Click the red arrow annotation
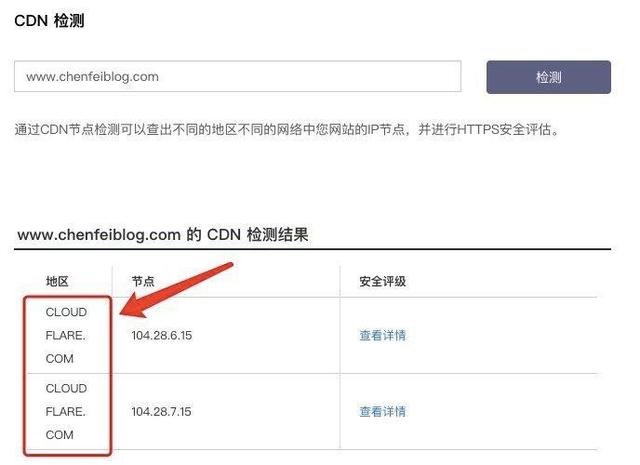This screenshot has width=640, height=465. click(x=176, y=290)
